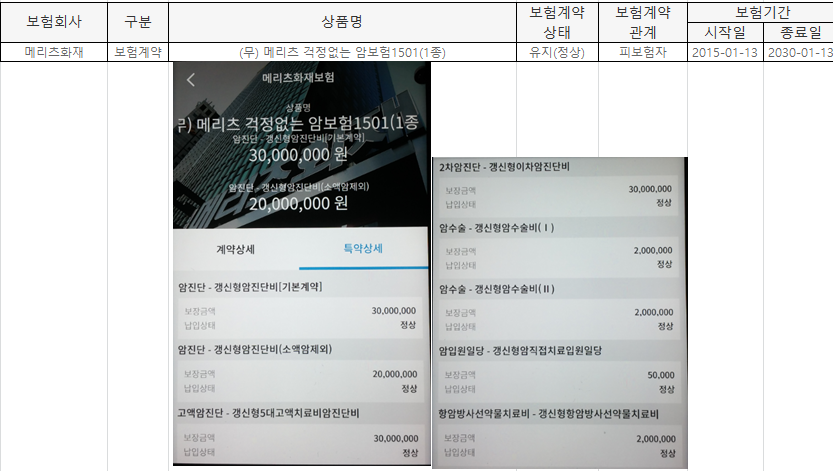Select the 보험계약 cell in 구분 column
The height and width of the screenshot is (471, 833).
138,52
